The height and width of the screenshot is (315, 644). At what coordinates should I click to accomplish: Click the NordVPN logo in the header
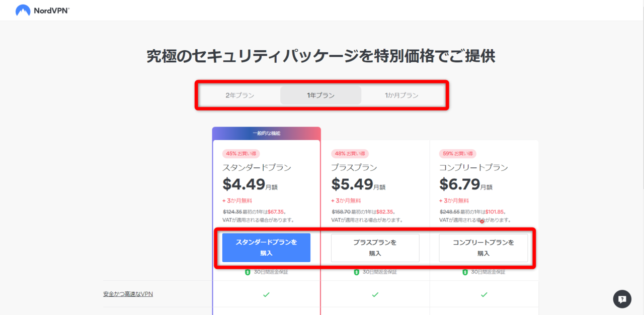pyautogui.click(x=42, y=10)
